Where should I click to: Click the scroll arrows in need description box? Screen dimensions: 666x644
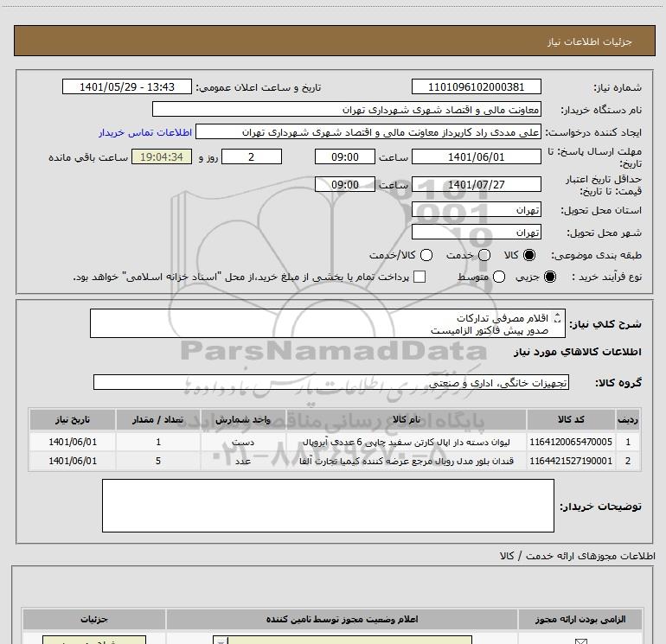click(557, 318)
